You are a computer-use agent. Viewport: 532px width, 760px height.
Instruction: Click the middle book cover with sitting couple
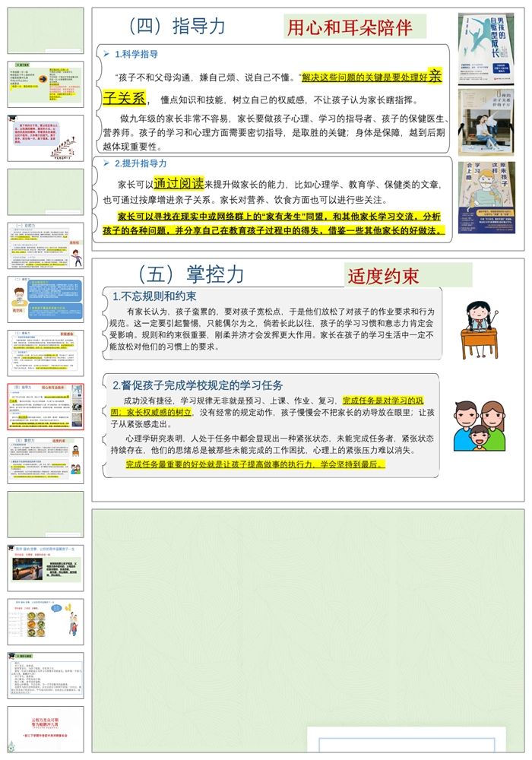[486, 122]
